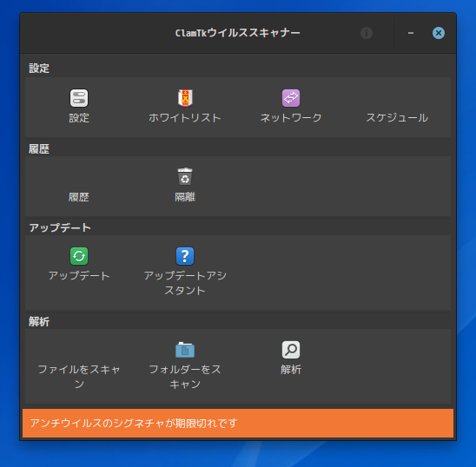Click the 解析 section heading
This screenshot has height=467, width=476.
(39, 321)
